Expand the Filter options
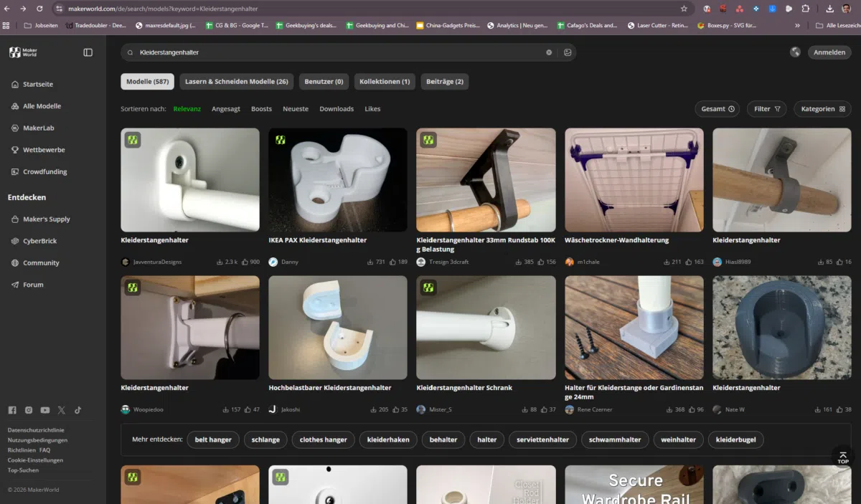861x504 pixels. [766, 109]
